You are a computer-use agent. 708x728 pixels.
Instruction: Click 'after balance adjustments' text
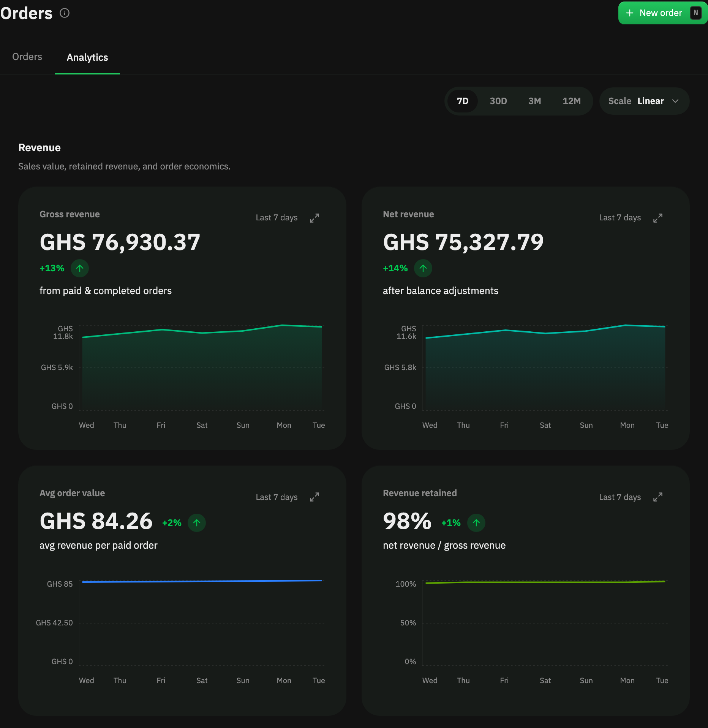(x=441, y=291)
